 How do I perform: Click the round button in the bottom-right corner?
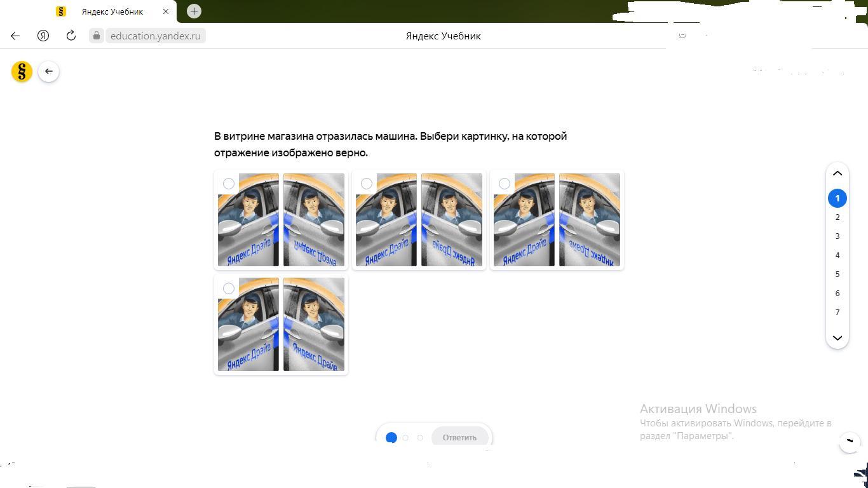tap(850, 442)
